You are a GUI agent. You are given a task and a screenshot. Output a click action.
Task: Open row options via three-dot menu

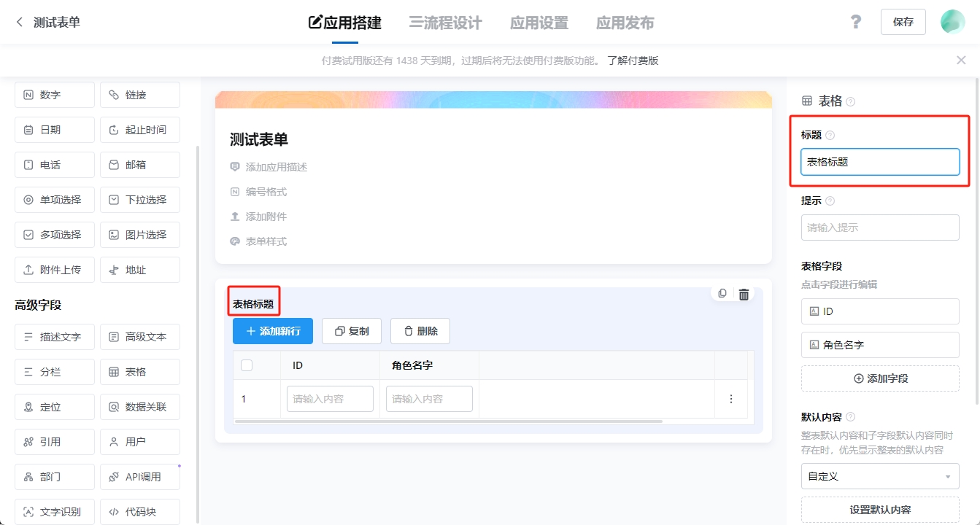(732, 398)
